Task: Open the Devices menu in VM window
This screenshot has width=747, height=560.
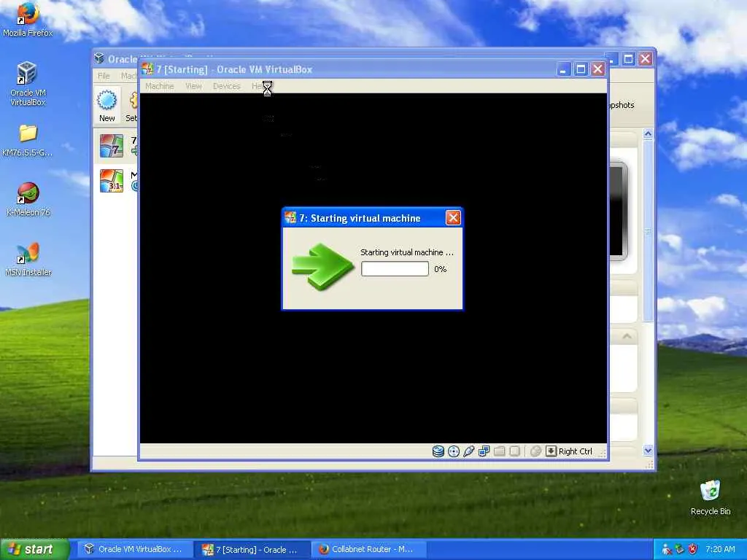Action: point(226,86)
